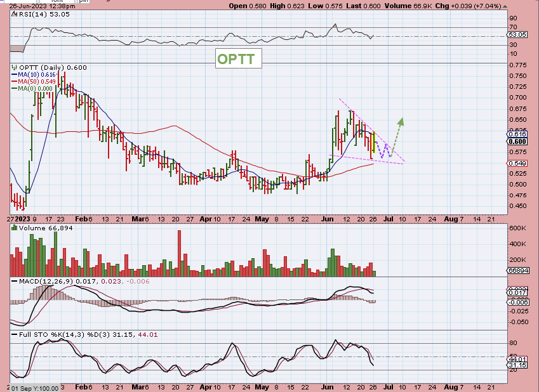This screenshot has width=539, height=392.
Task: Click the -0.050 MACD axis label
Action: 519,322
